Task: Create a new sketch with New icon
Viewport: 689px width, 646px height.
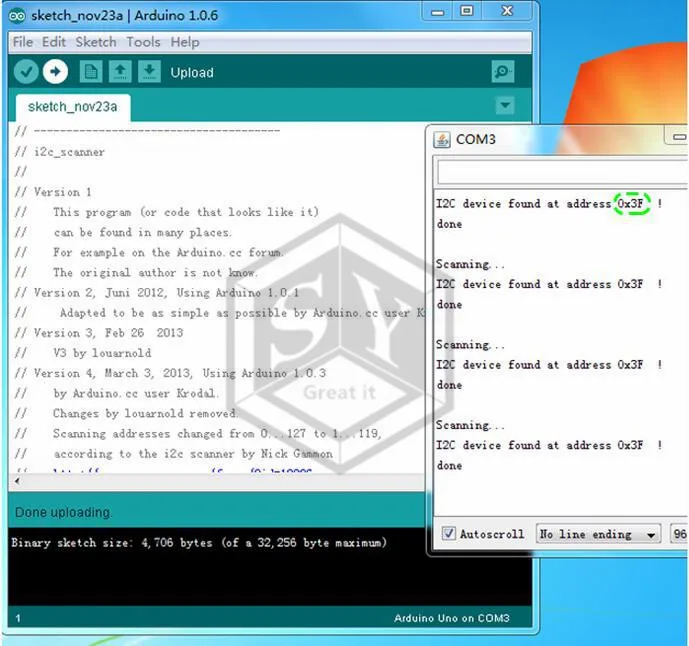Action: [x=91, y=72]
